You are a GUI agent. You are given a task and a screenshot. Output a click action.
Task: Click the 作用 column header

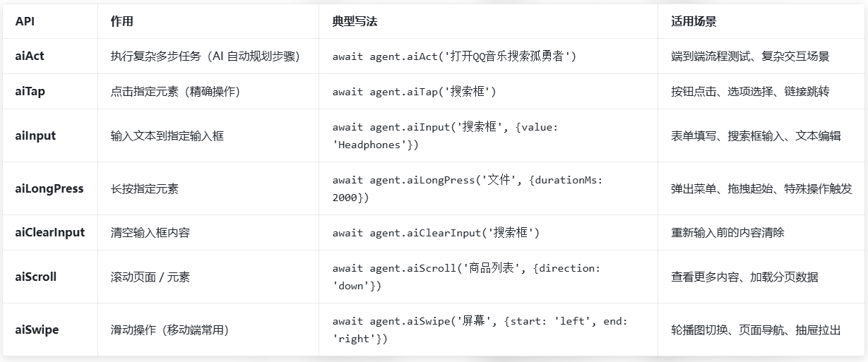[x=121, y=21]
